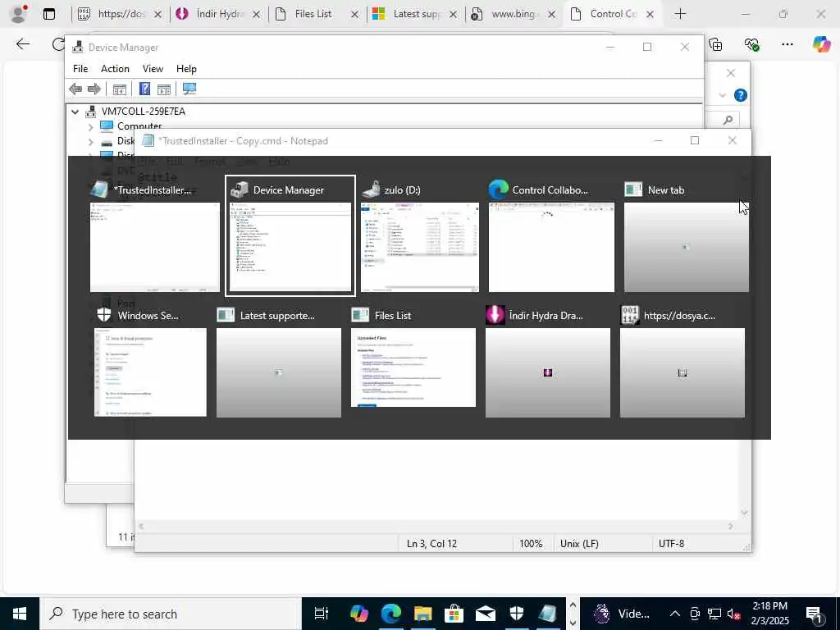Image resolution: width=840 pixels, height=630 pixels.
Task: Show hidden system tray icons chevron
Action: [x=675, y=614]
